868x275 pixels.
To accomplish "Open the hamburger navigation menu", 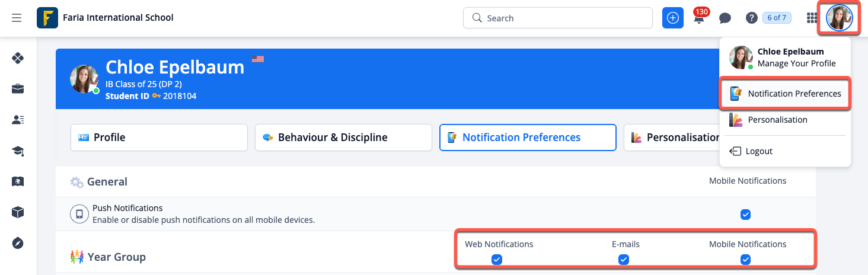I will click(17, 18).
